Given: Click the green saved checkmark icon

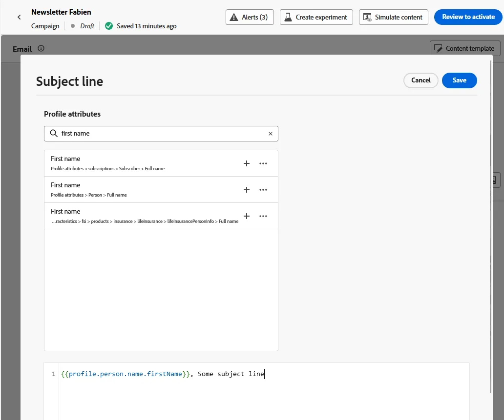Looking at the screenshot, I should pyautogui.click(x=109, y=26).
